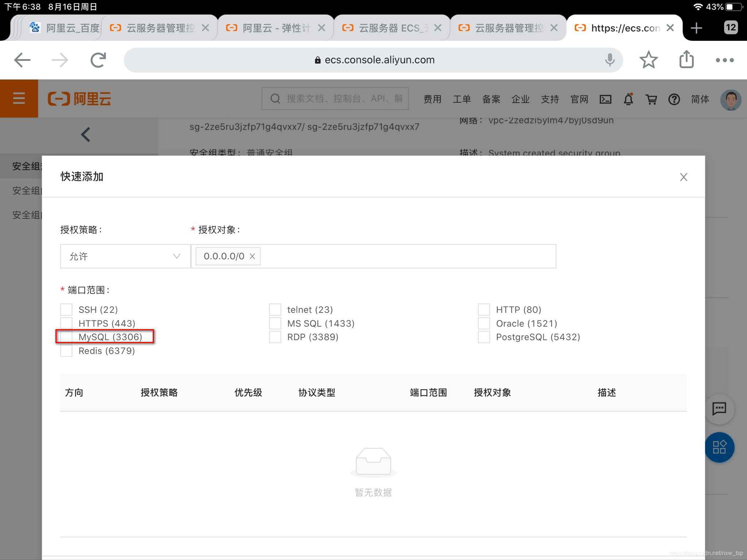The width and height of the screenshot is (747, 560).
Task: Reload the page with the refresh icon
Action: coord(98,60)
